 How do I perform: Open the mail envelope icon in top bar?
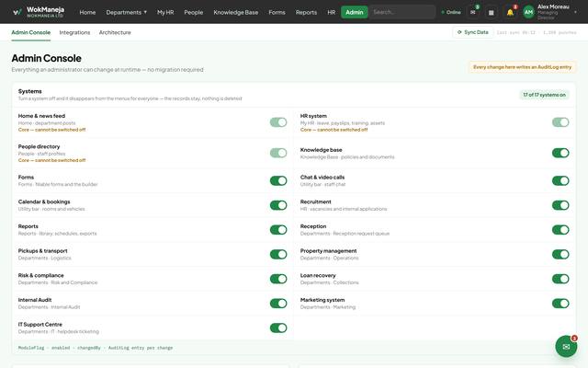(x=473, y=12)
